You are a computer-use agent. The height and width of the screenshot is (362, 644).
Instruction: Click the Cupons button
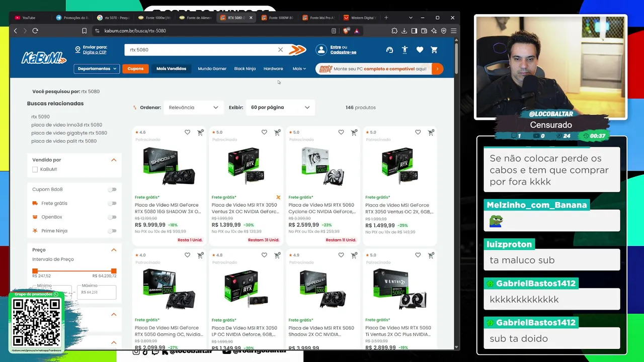(x=135, y=68)
